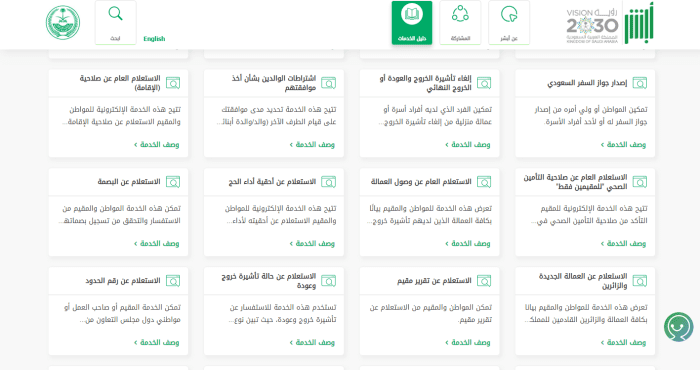Image resolution: width=700 pixels, height=370 pixels.
Task: Open وصف الخدمة for الاستعلام عن رقم الحدود
Action: 156,343
